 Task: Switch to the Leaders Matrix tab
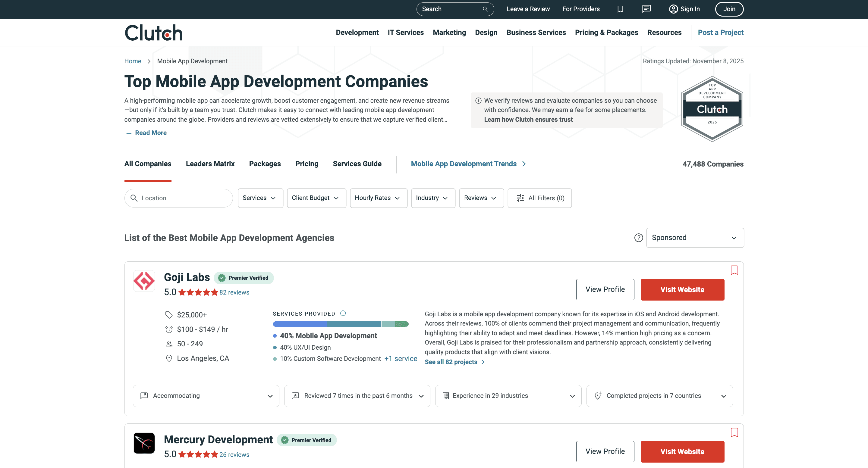[210, 164]
